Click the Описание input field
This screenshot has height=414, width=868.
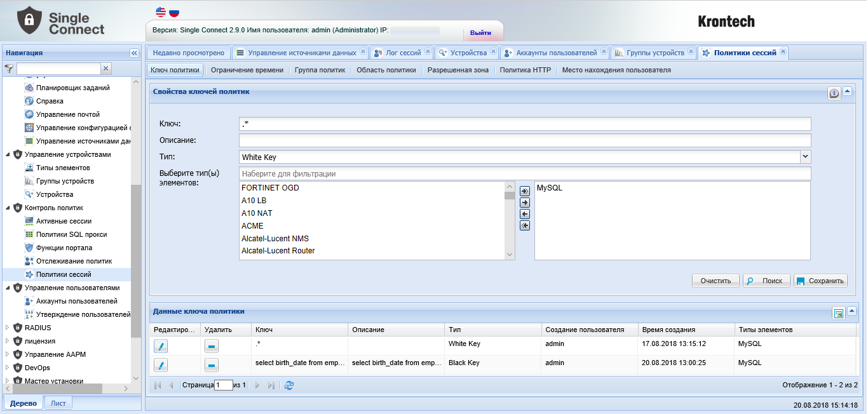525,140
